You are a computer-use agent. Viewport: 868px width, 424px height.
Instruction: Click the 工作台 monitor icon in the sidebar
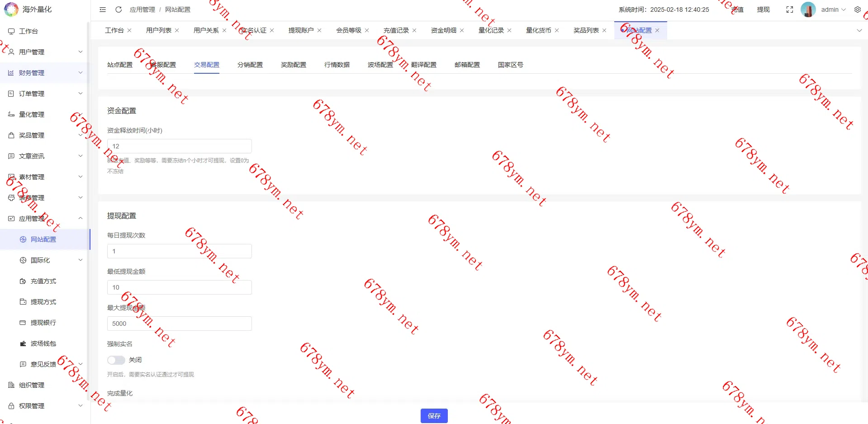[x=11, y=31]
